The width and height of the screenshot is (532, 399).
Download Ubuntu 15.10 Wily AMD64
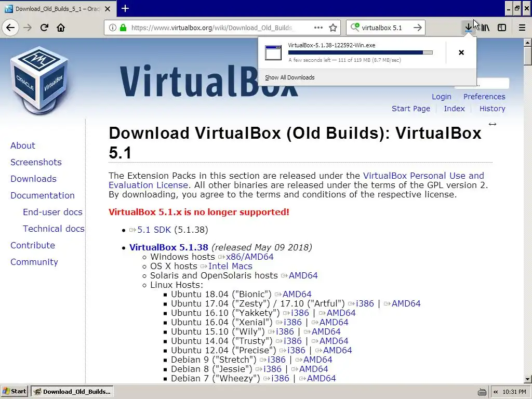pos(326,331)
